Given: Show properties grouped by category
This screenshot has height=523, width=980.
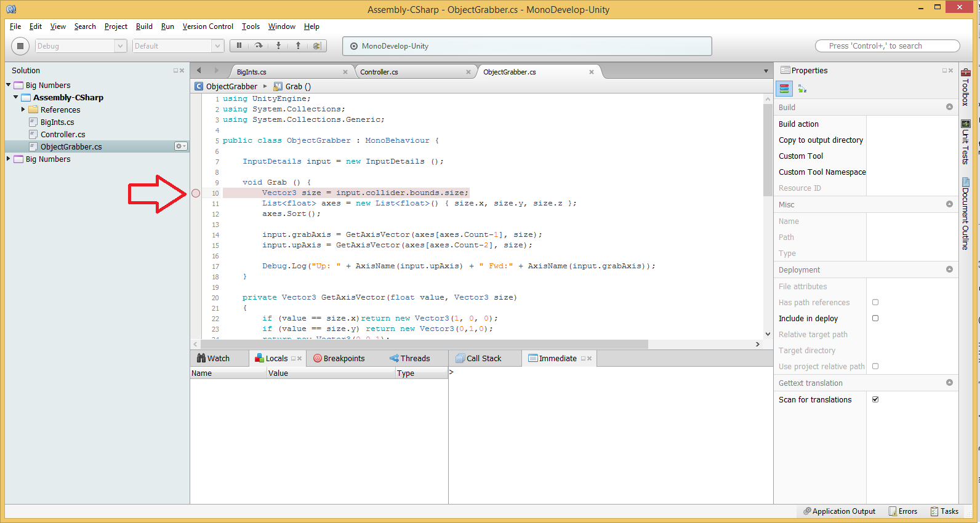Looking at the screenshot, I should [784, 89].
